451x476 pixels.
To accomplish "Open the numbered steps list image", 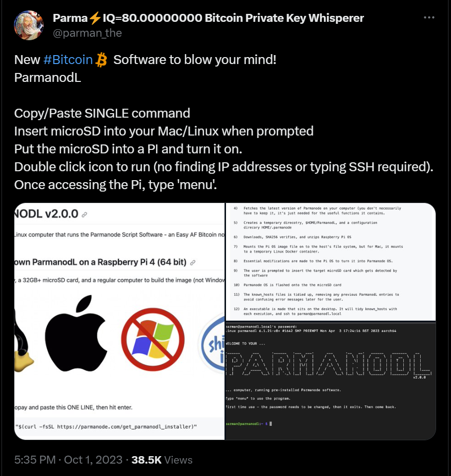I will pyautogui.click(x=331, y=262).
